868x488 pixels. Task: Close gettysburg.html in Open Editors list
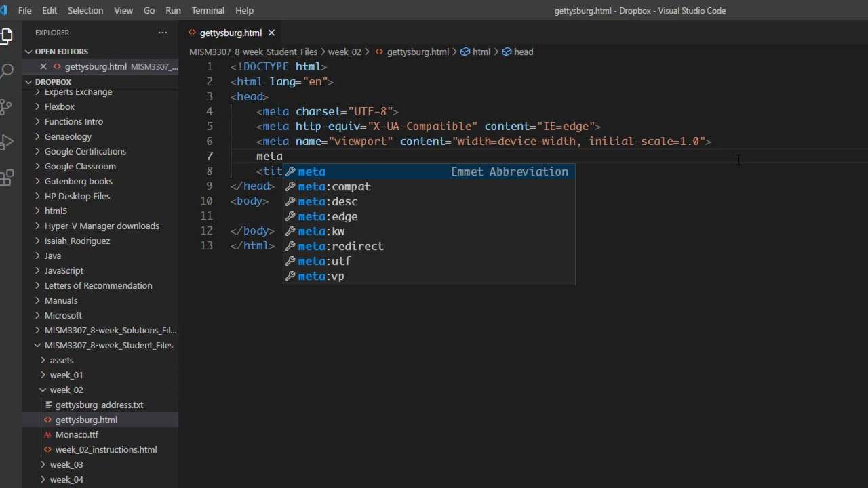(43, 66)
